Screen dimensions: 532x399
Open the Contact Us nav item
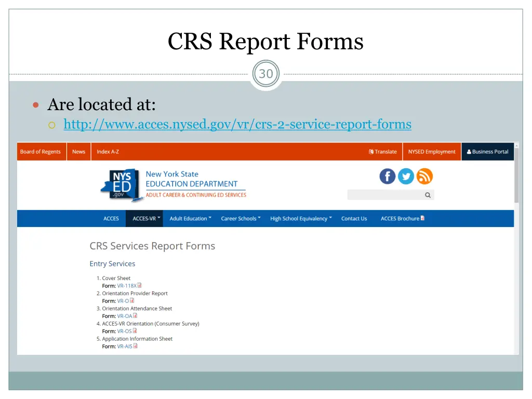point(354,219)
